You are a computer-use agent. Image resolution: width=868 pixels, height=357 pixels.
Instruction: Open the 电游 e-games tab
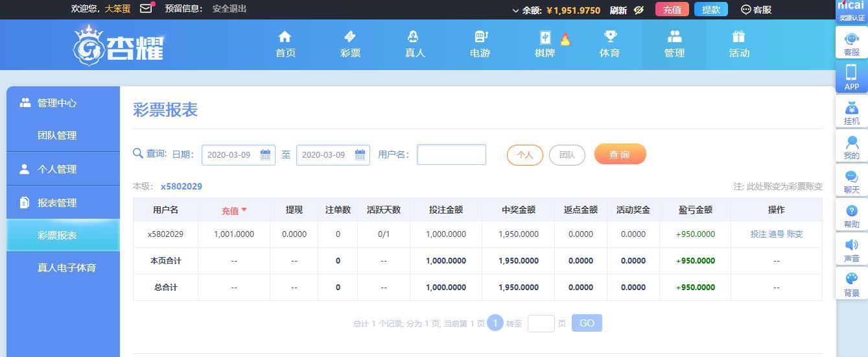pyautogui.click(x=480, y=44)
